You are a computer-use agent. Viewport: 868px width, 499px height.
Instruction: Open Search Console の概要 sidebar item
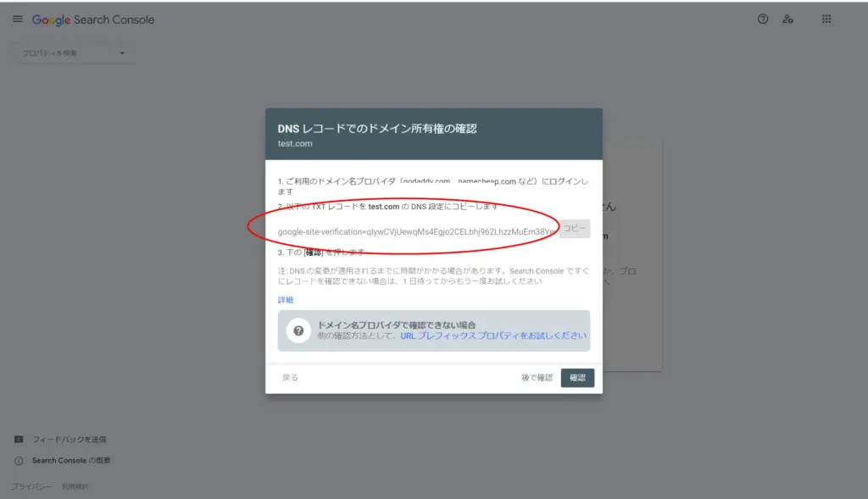click(x=71, y=460)
